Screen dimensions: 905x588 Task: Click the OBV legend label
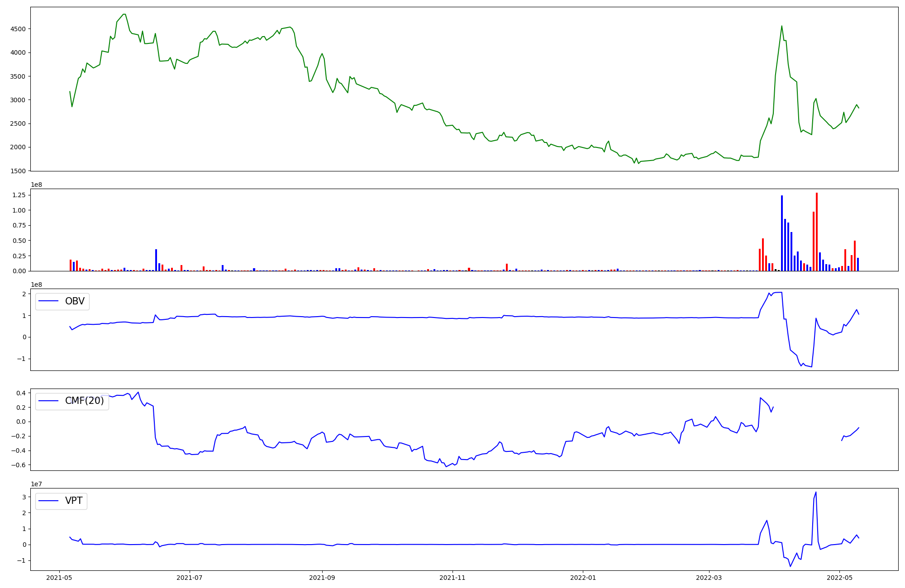coord(75,301)
